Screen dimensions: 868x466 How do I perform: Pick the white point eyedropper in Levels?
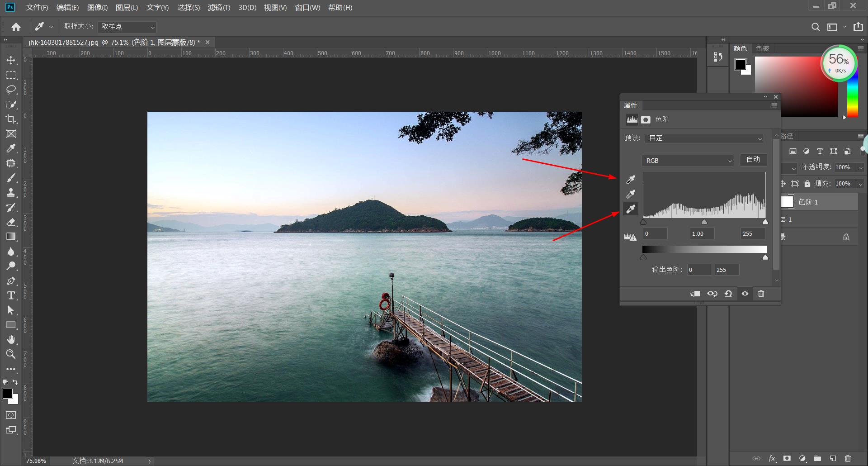coord(631,209)
